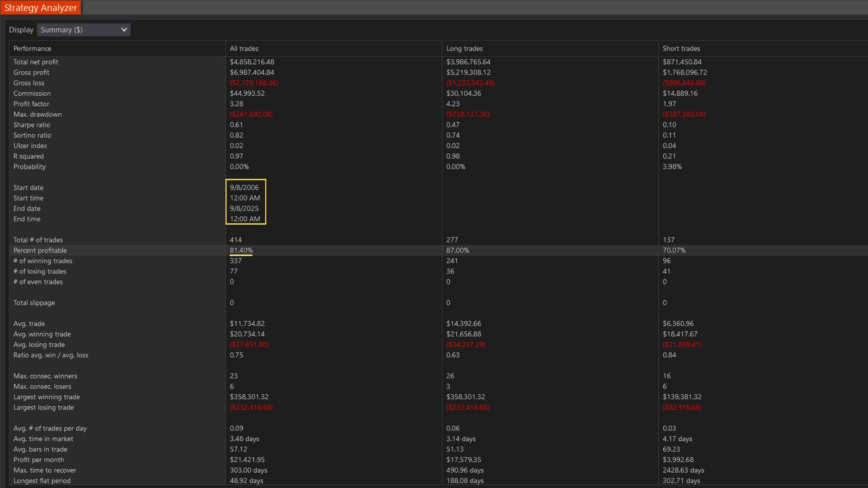Select the Strategy Analyzer tab
The width and height of the screenshot is (868, 488).
coord(41,8)
